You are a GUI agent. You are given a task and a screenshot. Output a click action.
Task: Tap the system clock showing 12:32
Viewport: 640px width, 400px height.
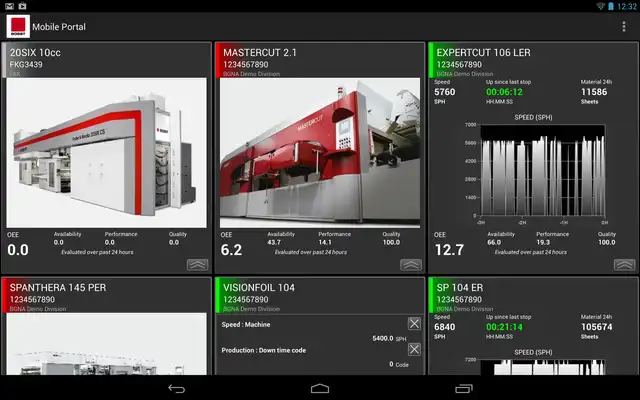627,6
